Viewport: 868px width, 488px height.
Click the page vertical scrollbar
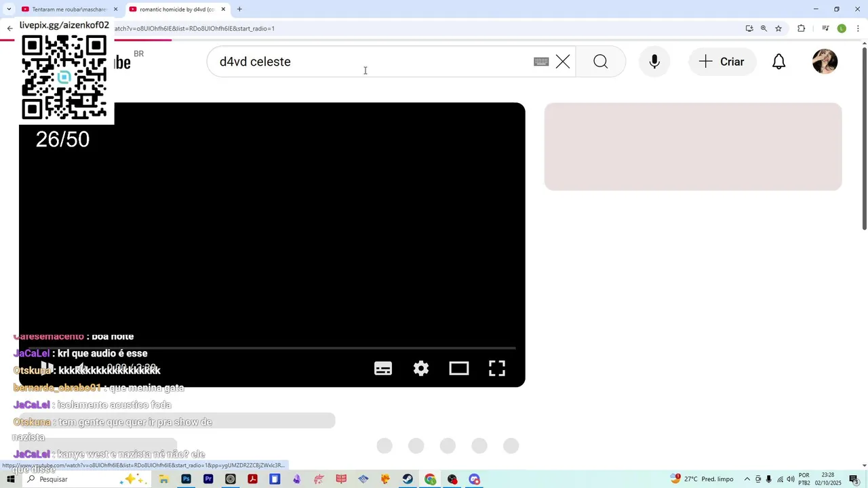coord(865,139)
